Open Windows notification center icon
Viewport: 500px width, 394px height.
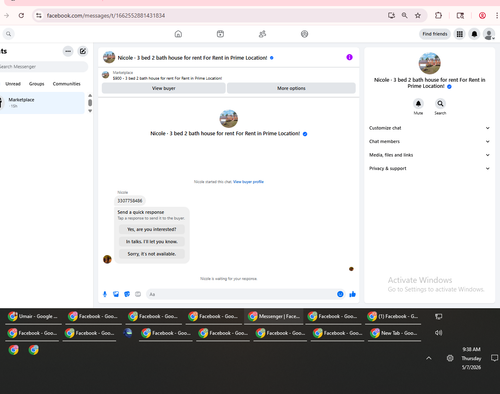pos(494,358)
